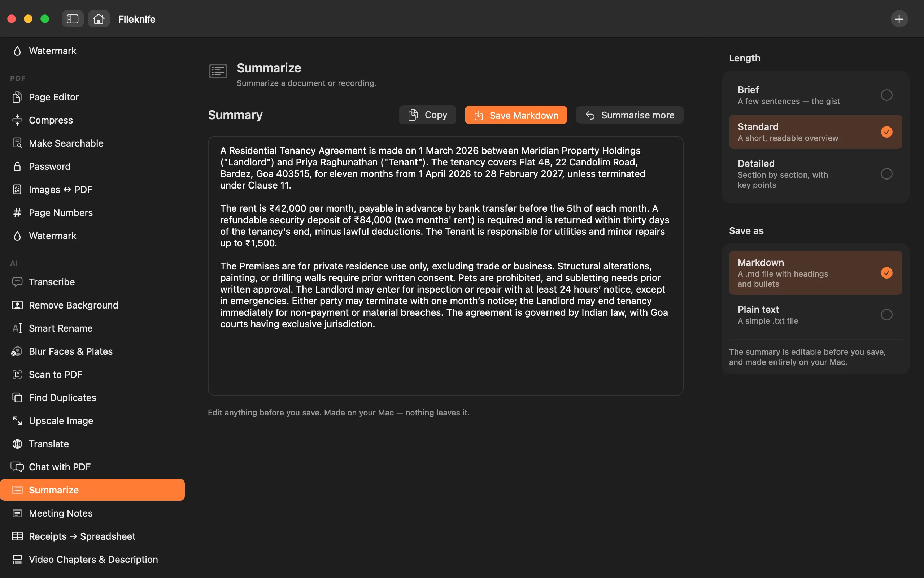Open Remove Background icon
Image resolution: width=924 pixels, height=578 pixels.
(17, 305)
